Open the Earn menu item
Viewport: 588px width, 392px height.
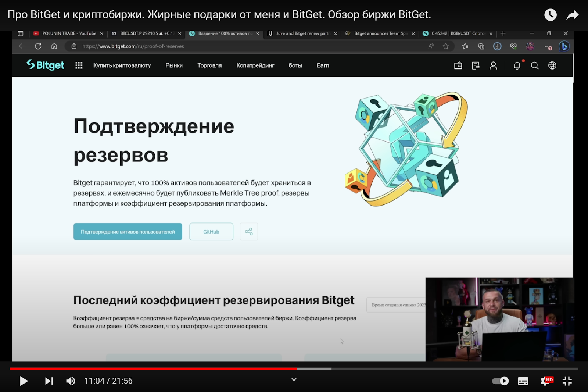click(x=323, y=65)
